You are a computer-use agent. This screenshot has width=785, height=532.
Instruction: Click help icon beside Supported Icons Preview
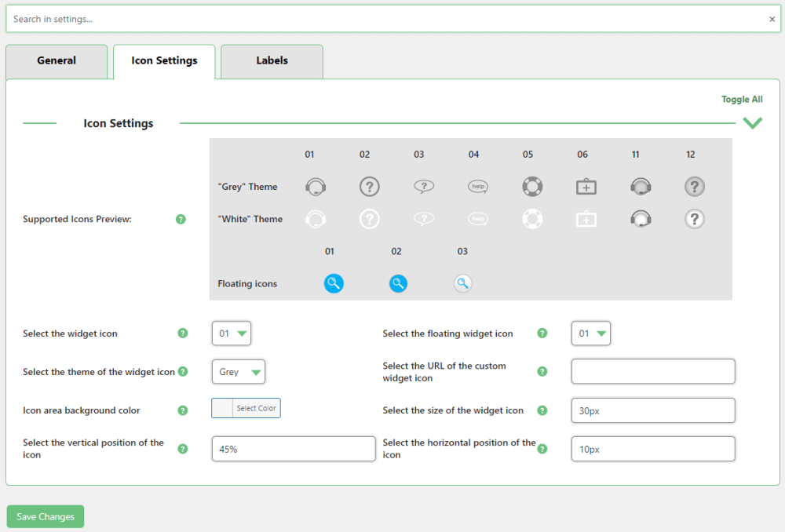(181, 219)
